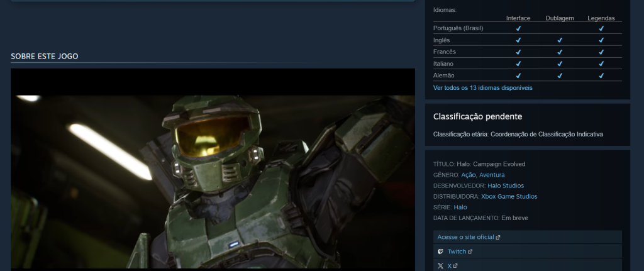Open the Ação genre link
Screen dimensions: 644x271
tap(469, 175)
